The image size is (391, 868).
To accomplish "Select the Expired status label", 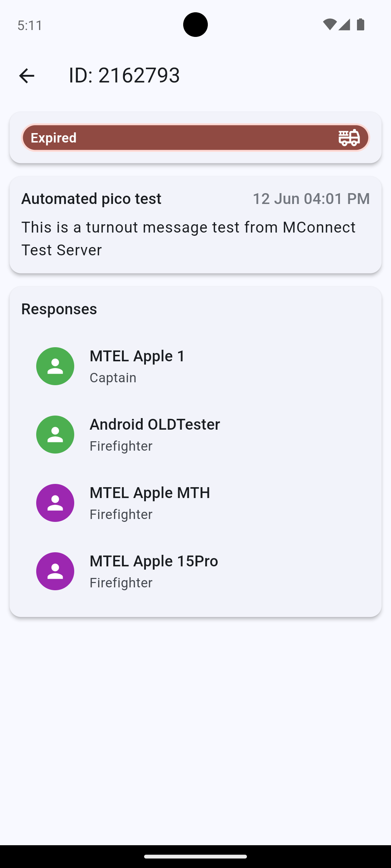I will (x=54, y=138).
